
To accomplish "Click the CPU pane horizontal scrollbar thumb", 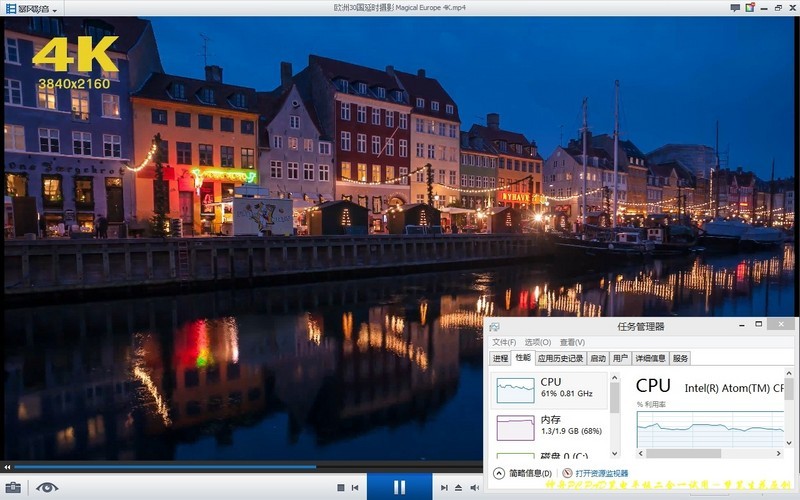I will tap(684, 453).
